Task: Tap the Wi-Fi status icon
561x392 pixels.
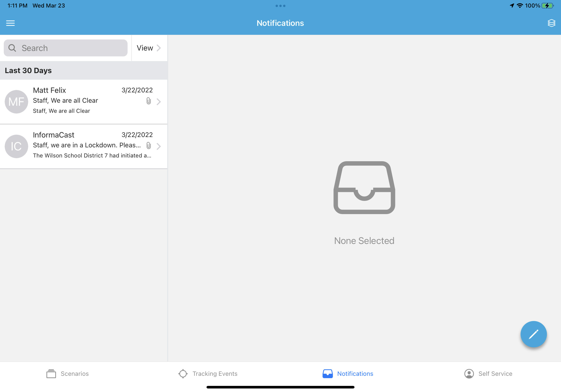Action: pos(520,6)
